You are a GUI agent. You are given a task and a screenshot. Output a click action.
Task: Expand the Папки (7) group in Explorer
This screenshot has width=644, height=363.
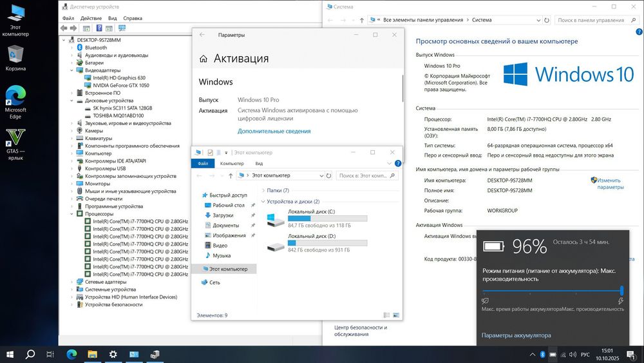pyautogui.click(x=263, y=191)
